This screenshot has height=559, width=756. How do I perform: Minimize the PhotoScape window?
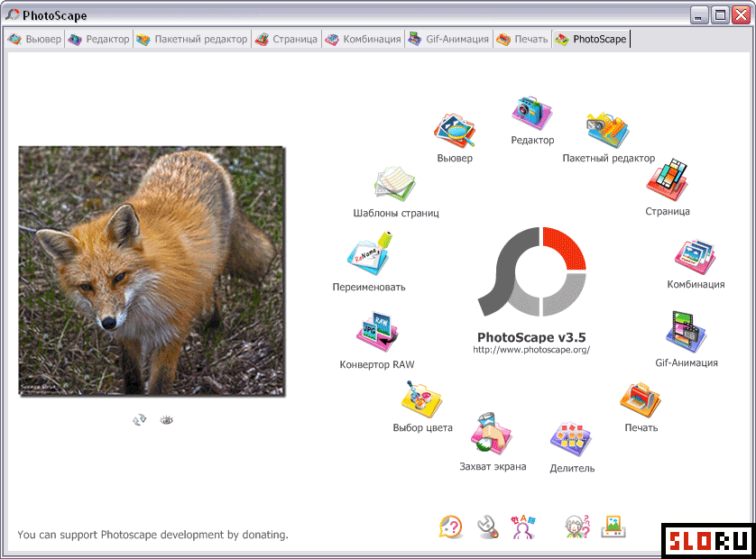(698, 15)
